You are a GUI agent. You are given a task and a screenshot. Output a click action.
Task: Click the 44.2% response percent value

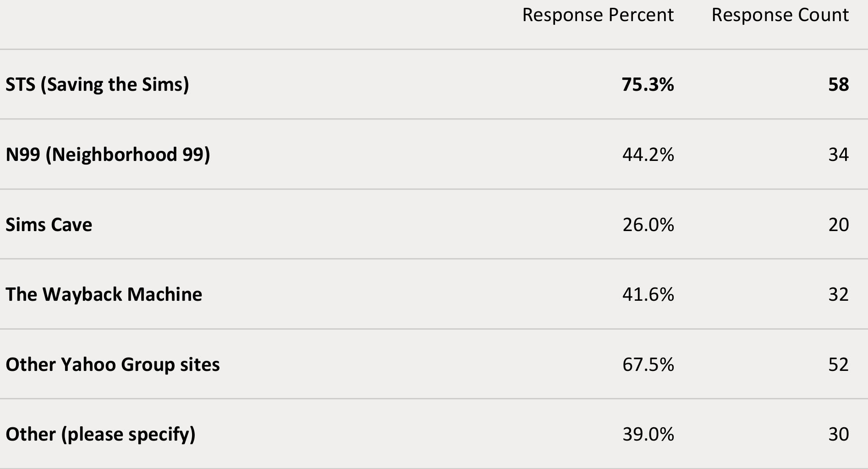coord(648,155)
